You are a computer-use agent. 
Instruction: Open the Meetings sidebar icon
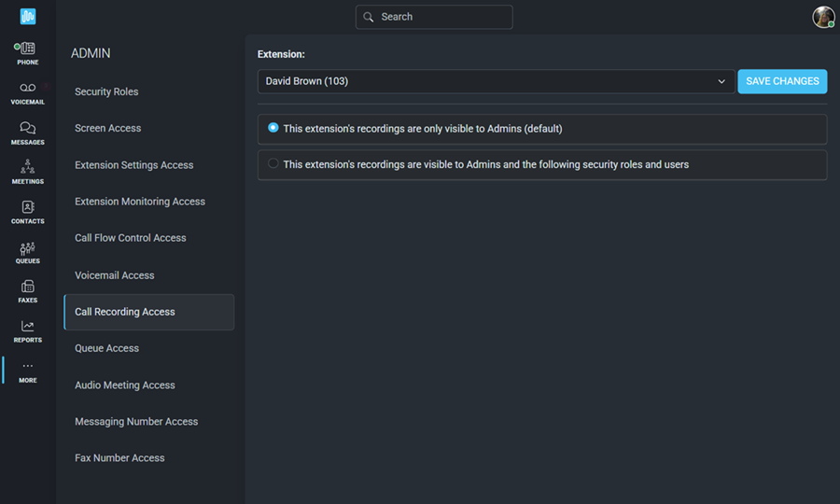click(28, 166)
